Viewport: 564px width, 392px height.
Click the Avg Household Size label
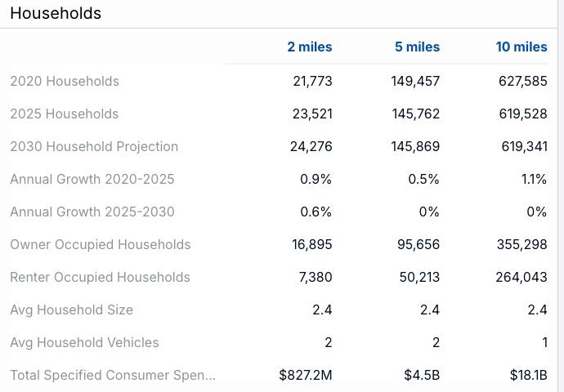pyautogui.click(x=72, y=310)
